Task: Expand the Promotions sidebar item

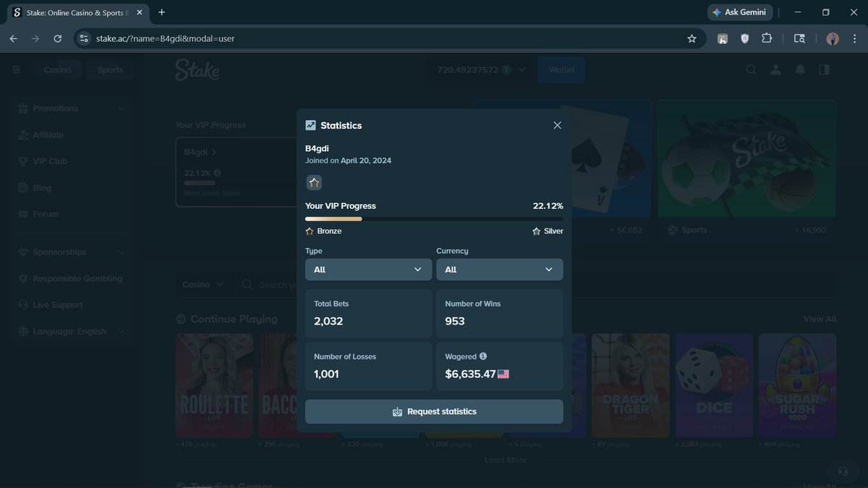Action: click(x=72, y=108)
